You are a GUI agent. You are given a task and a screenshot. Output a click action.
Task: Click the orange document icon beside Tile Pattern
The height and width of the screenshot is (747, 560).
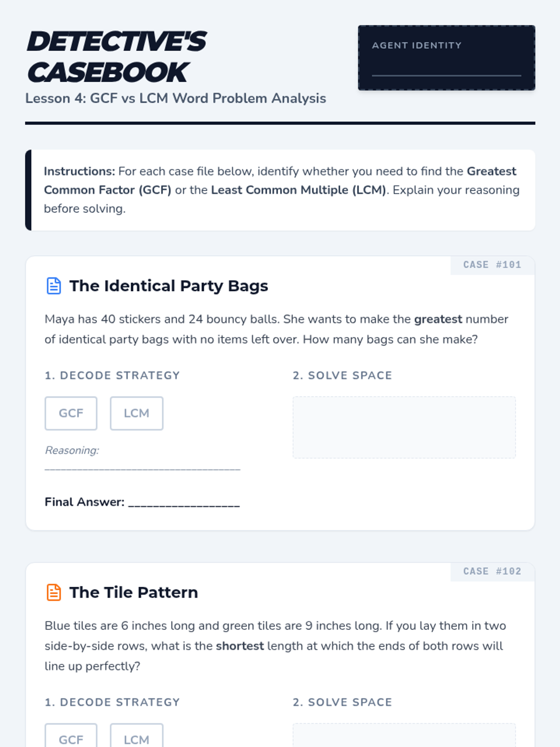click(x=54, y=592)
